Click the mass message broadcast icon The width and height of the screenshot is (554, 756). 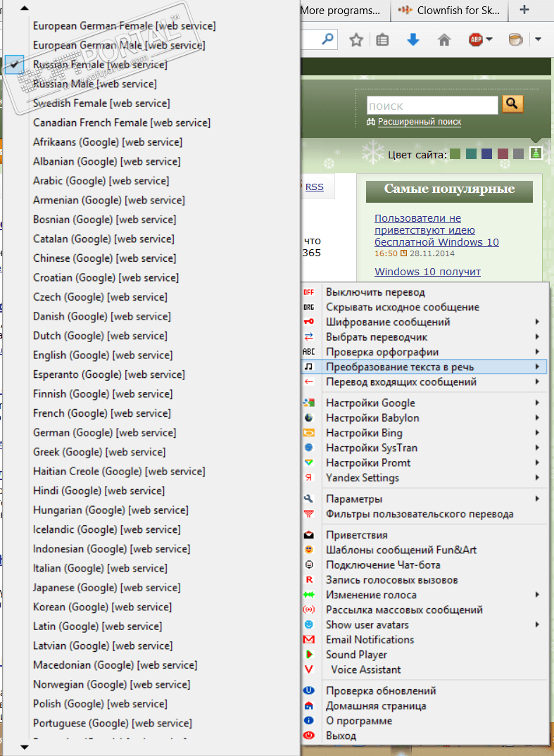pos(308,610)
